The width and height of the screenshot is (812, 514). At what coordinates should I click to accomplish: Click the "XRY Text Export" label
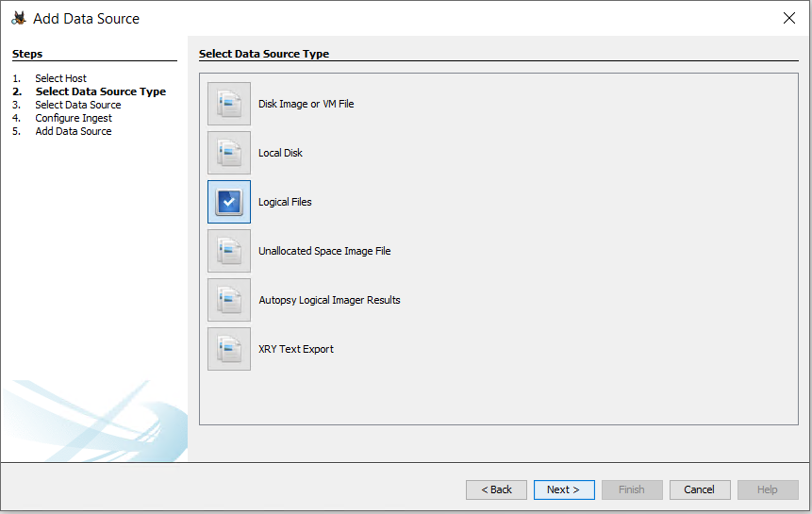click(296, 349)
